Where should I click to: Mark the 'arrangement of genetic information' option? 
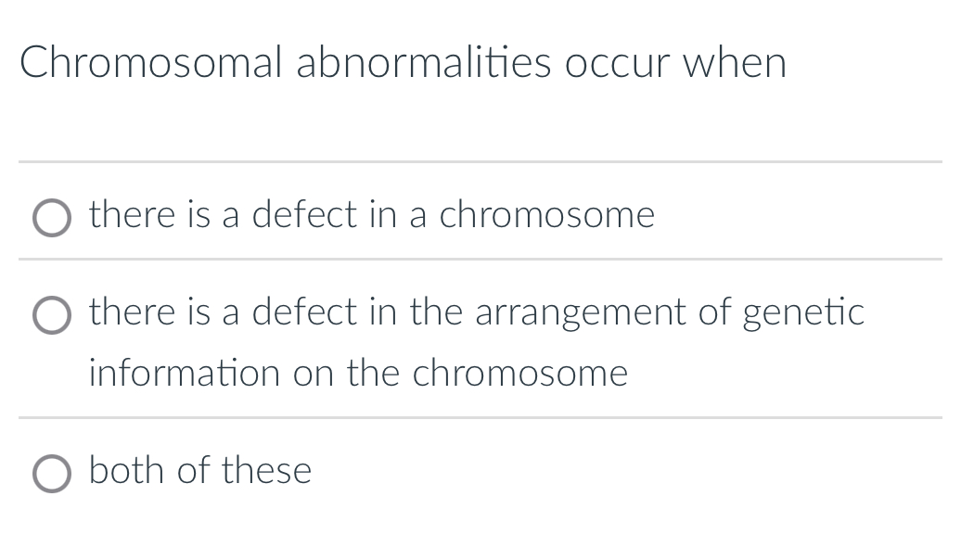(x=51, y=316)
